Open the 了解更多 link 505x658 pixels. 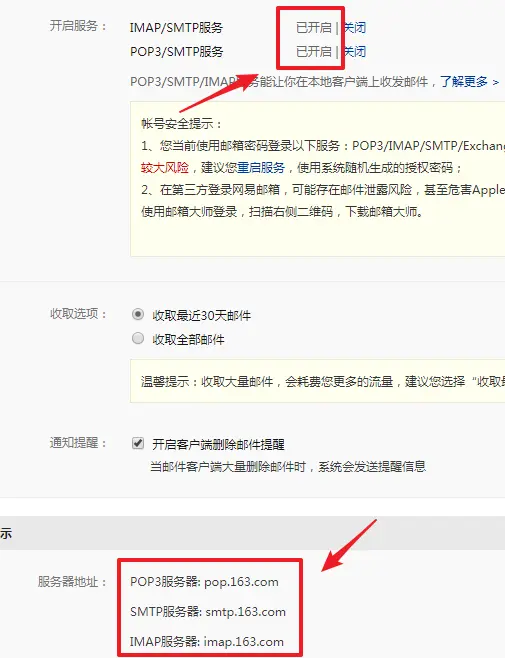coord(464,81)
